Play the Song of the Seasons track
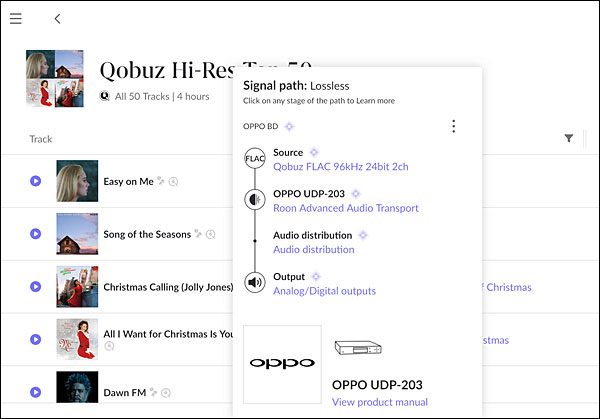Image resolution: width=600 pixels, height=419 pixels. (x=36, y=233)
